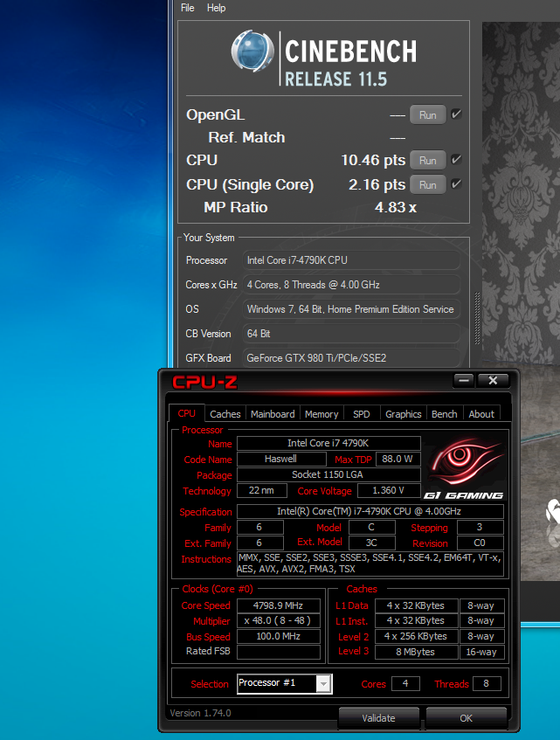
Task: Click the single core score 2.16 pts
Action: [377, 184]
